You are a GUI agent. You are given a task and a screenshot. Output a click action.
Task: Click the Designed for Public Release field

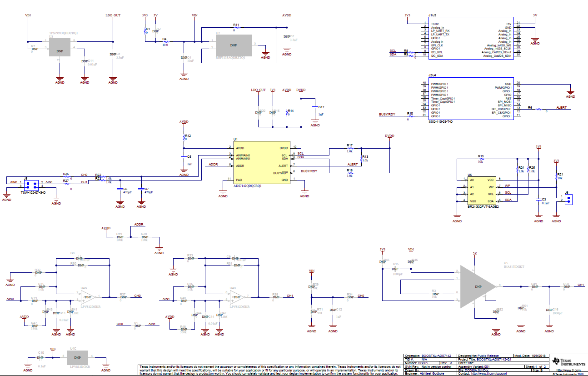(x=485, y=356)
